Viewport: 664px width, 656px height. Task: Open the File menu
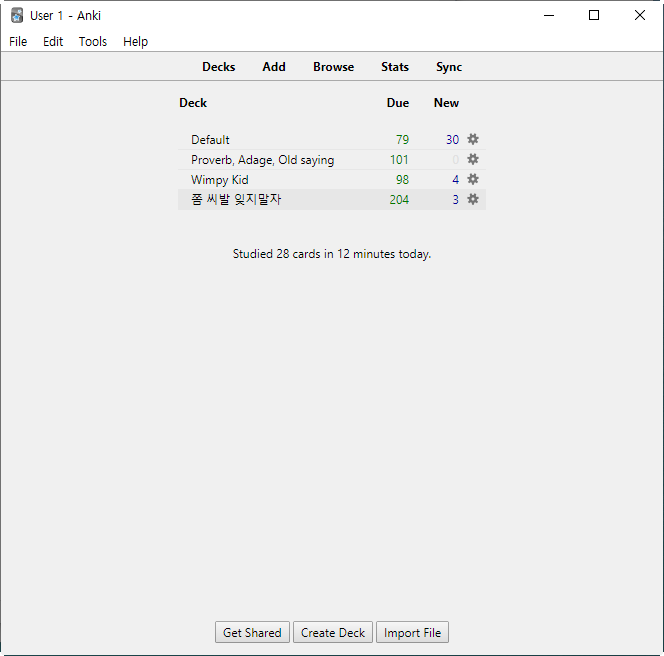18,42
